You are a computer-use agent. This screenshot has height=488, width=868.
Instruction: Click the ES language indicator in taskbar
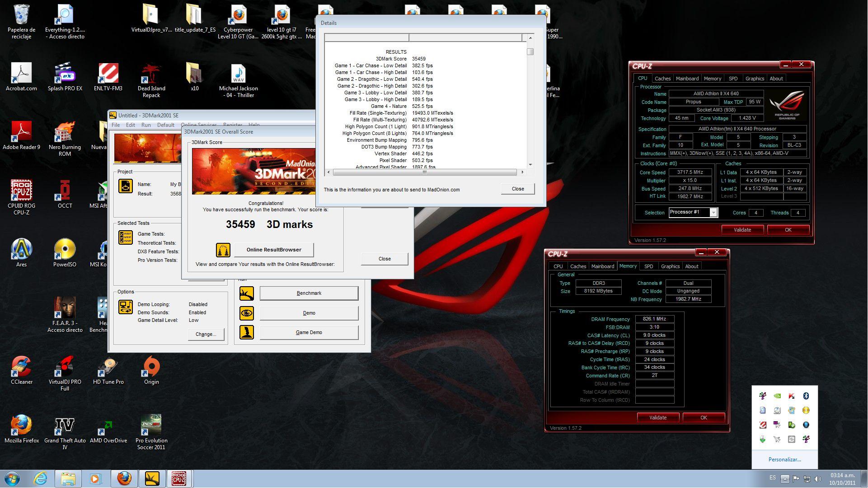pos(772,478)
